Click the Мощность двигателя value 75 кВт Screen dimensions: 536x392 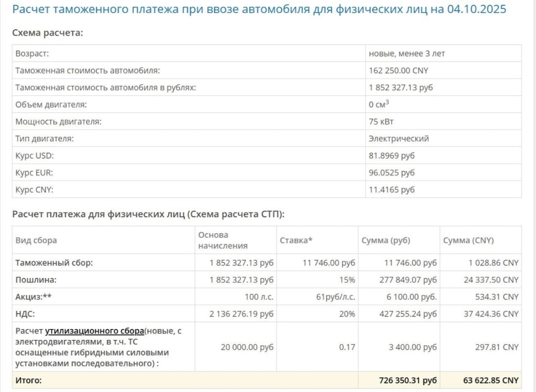[x=381, y=122]
